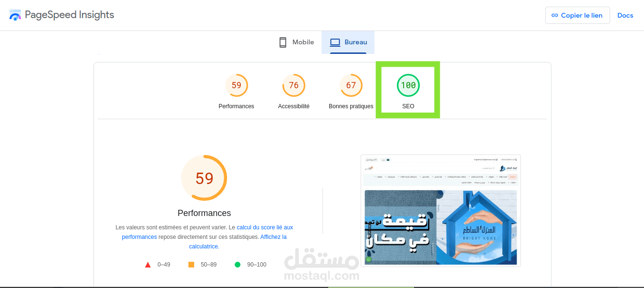Image resolution: width=644 pixels, height=288 pixels.
Task: Click the Performances 59 score gauge
Action: coord(237,85)
